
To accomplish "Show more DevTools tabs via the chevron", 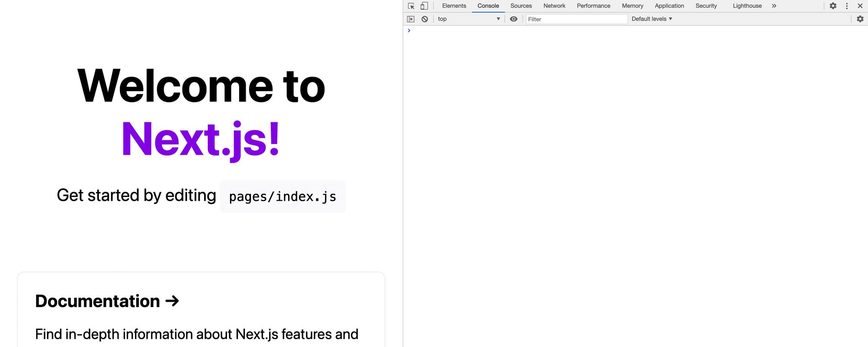I will tap(774, 6).
